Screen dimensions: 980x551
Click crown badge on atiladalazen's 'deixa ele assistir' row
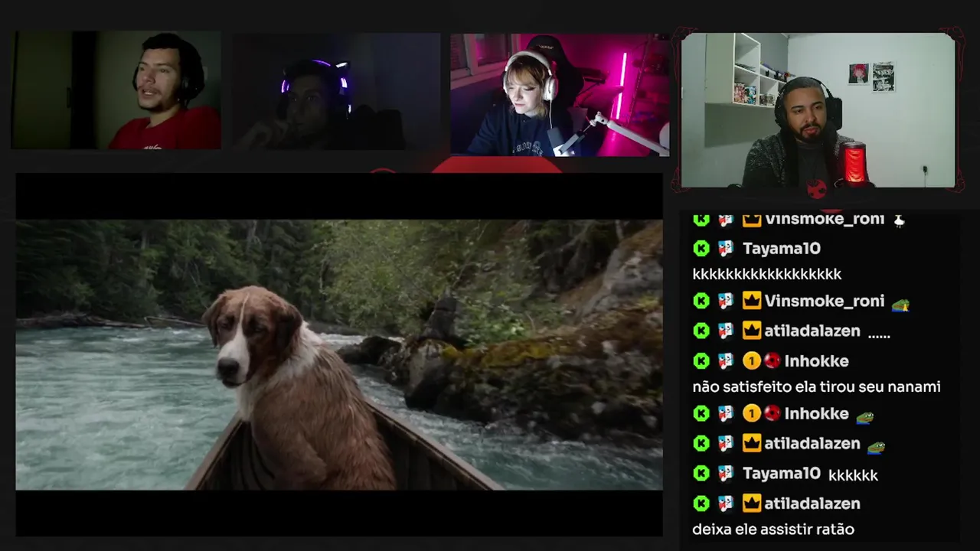click(752, 503)
